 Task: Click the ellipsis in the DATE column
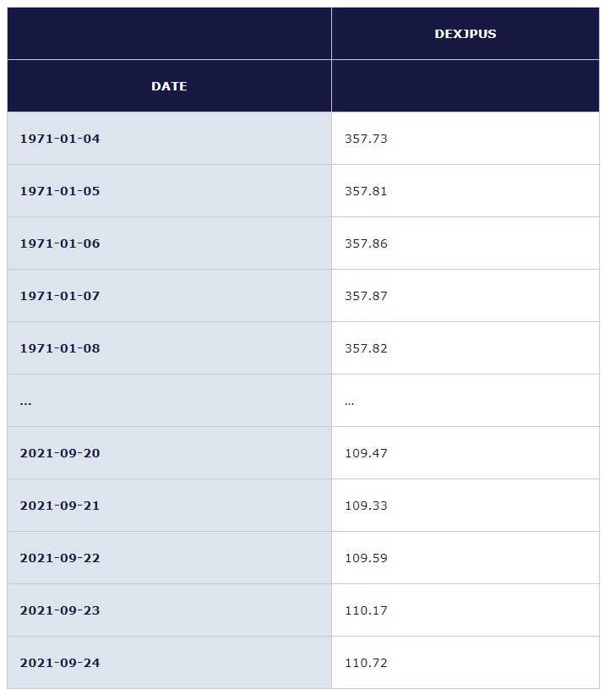point(25,402)
